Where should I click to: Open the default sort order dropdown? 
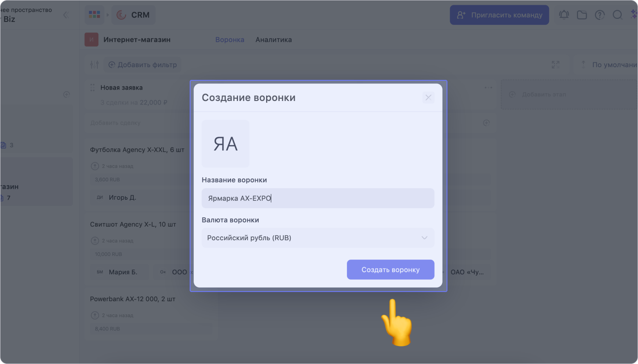(608, 65)
